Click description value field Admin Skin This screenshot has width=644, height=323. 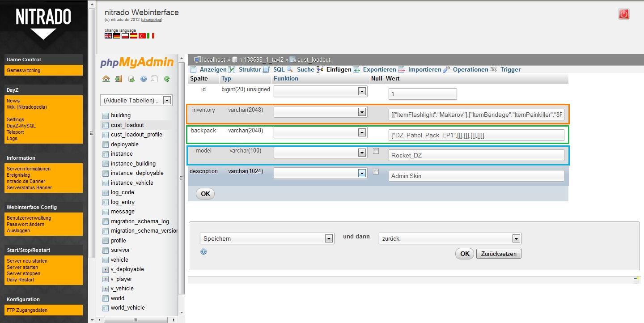coord(476,176)
